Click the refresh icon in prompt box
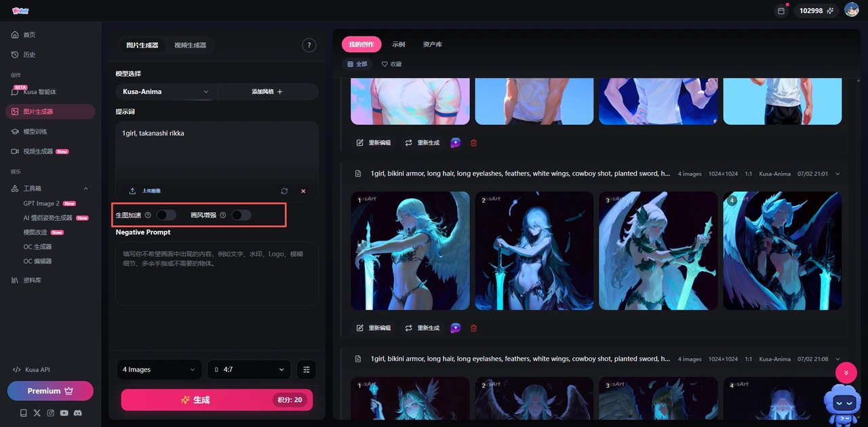Screen dimensions: 868x427 284,191
